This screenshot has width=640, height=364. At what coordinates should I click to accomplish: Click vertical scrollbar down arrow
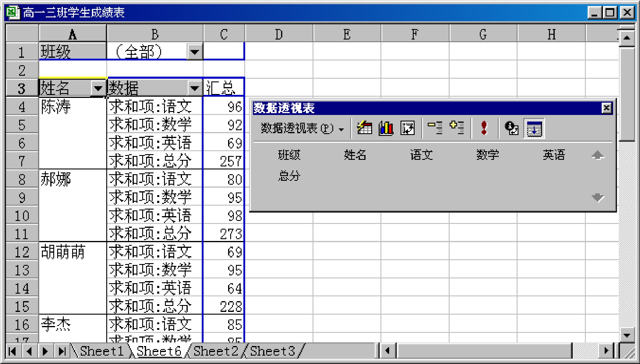coord(627,335)
